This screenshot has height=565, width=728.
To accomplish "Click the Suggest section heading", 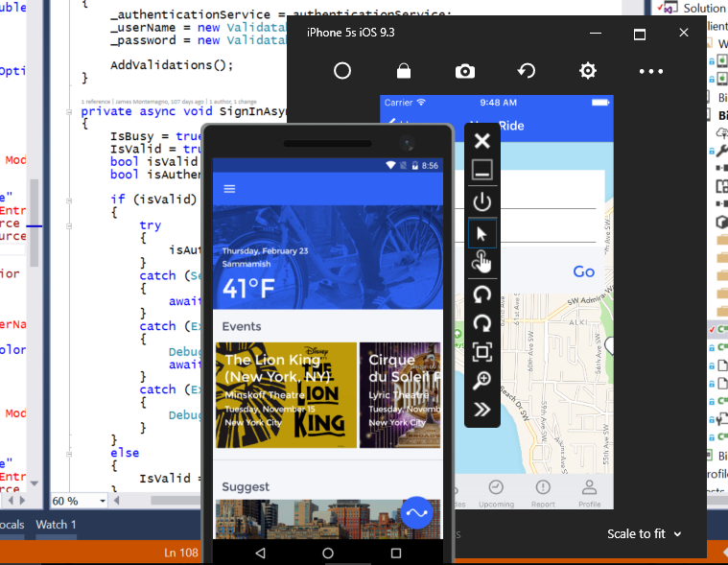I will (x=246, y=486).
